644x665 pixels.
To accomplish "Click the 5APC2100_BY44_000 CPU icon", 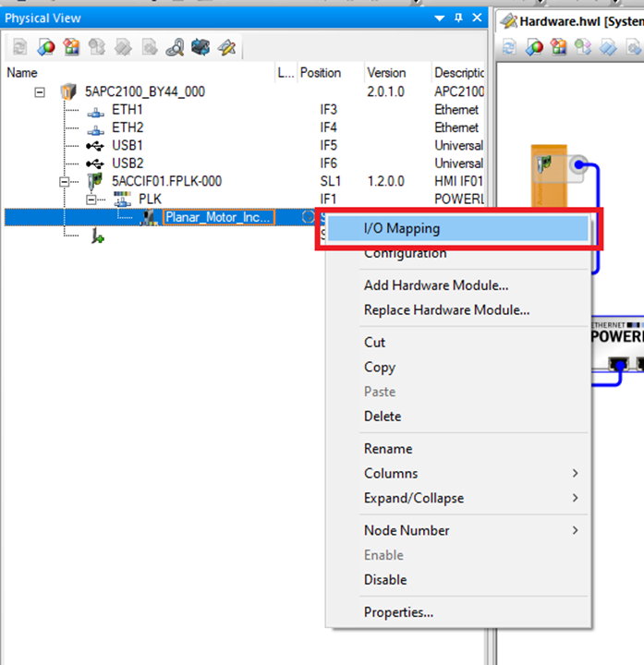I will [x=69, y=91].
